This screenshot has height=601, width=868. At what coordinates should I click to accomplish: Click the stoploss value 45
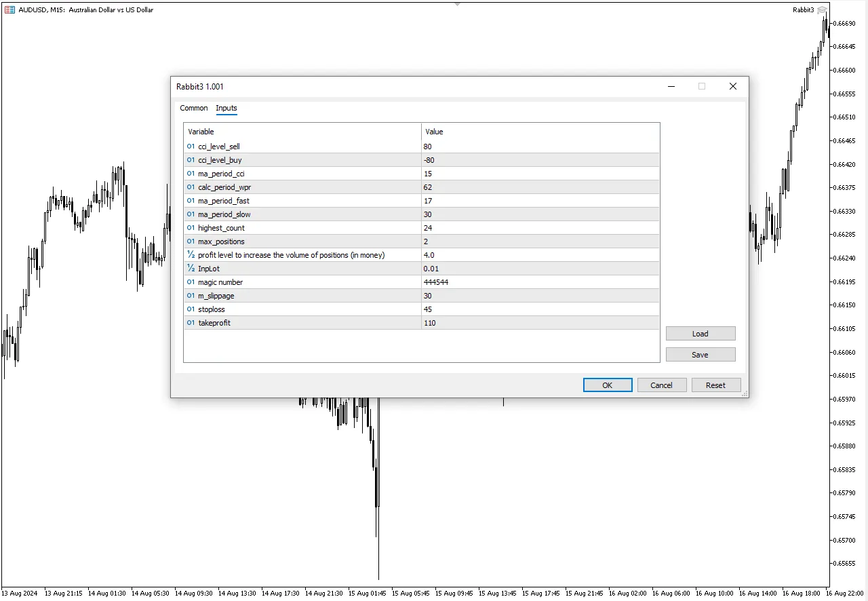pyautogui.click(x=427, y=309)
